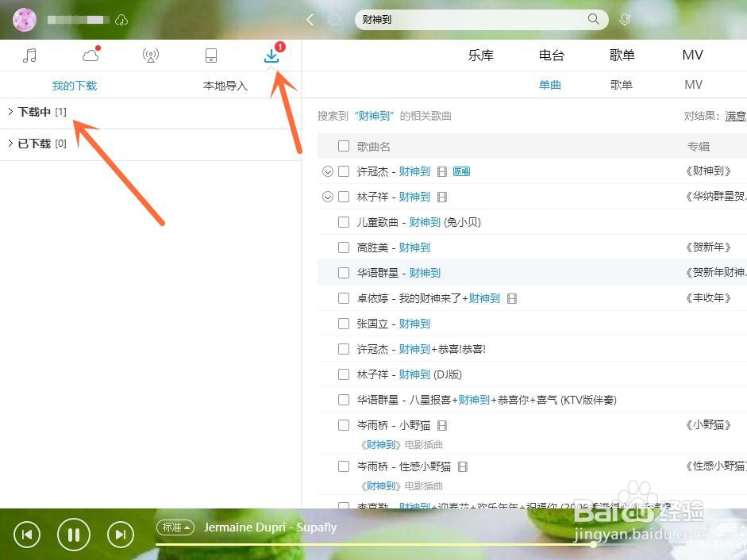The image size is (747, 560).
Task: Click the 满意 feedback link
Action: pos(734,115)
